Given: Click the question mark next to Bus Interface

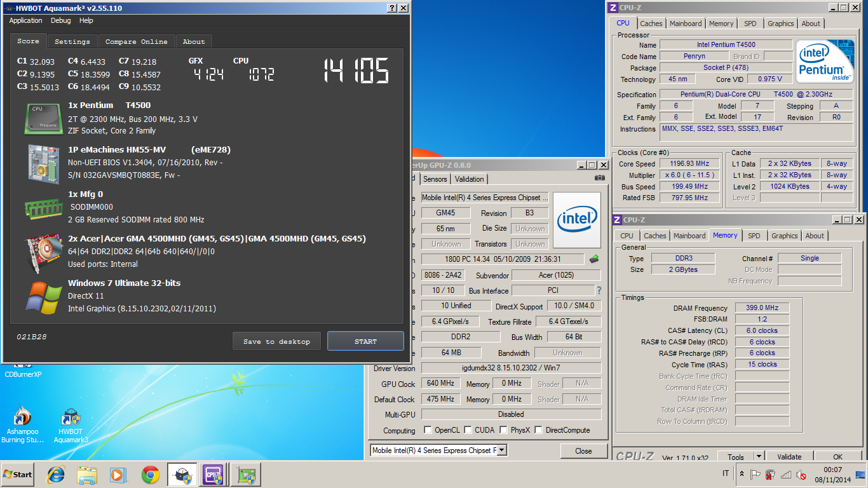Looking at the screenshot, I should pos(598,290).
